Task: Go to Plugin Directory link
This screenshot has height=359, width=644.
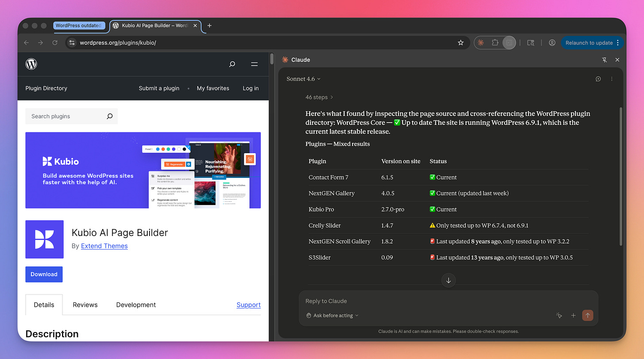Action: pos(46,88)
